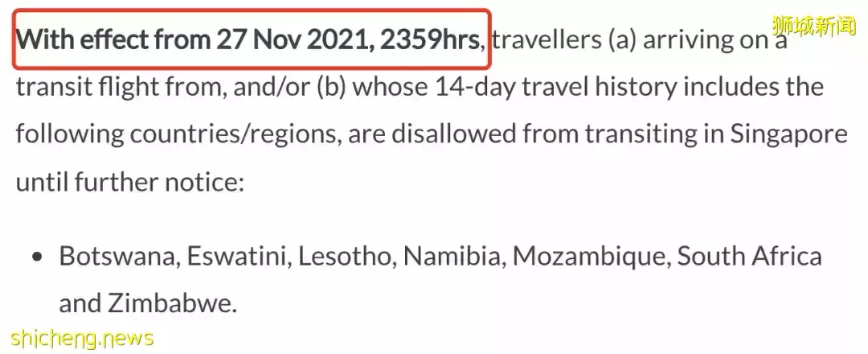
Task: Click the "2359hrs" time text
Action: 429,40
